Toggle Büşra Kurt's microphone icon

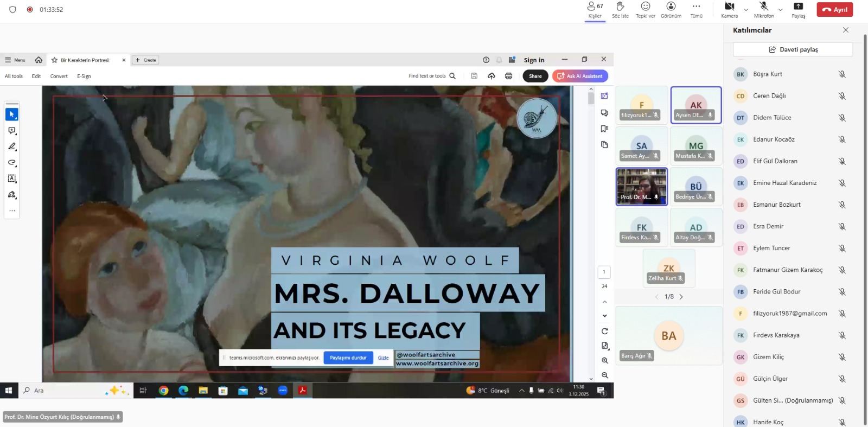(841, 74)
